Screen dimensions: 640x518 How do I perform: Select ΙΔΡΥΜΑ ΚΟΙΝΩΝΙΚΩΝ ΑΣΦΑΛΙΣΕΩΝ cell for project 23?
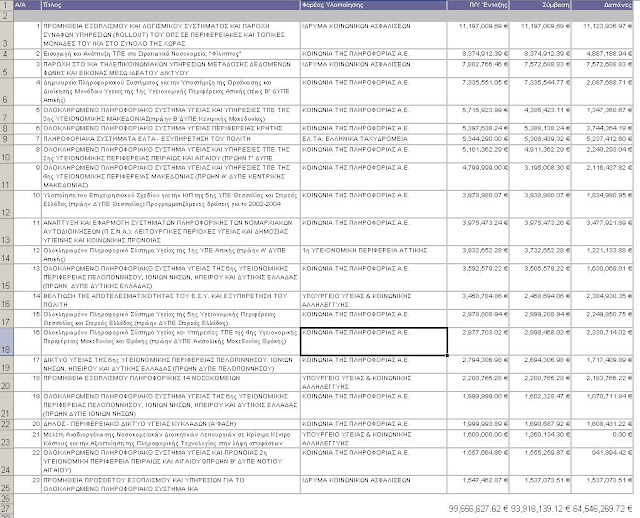(x=373, y=485)
